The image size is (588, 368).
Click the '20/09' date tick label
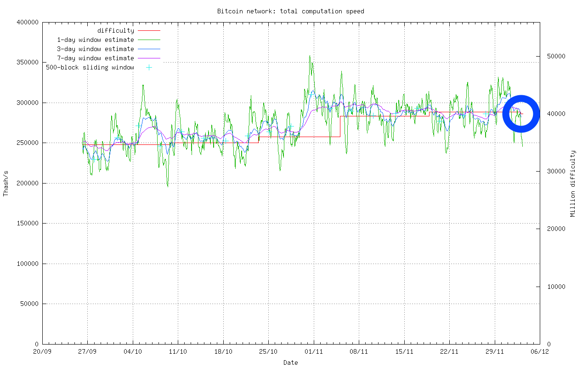42,352
